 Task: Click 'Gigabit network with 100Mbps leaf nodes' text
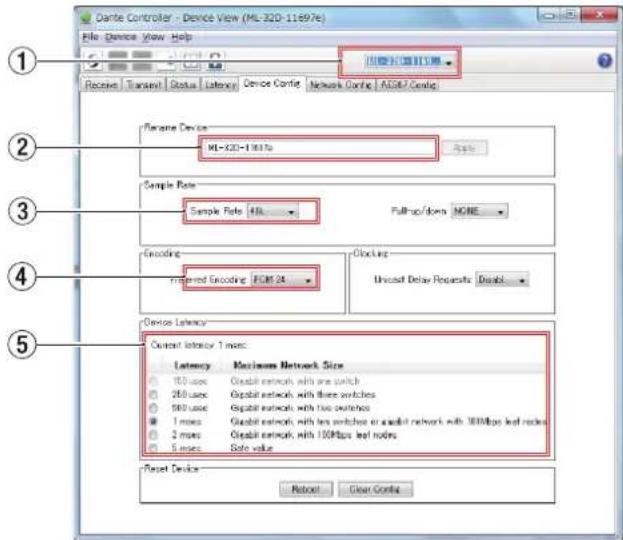[x=313, y=435]
